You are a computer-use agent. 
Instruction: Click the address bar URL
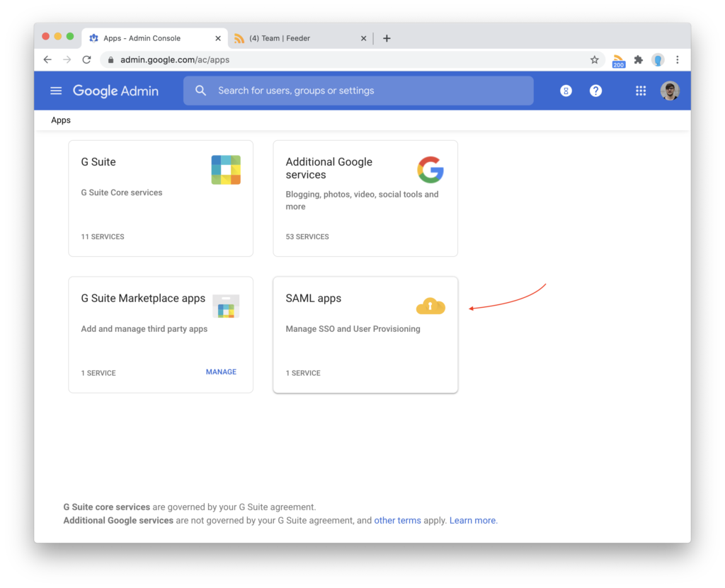pos(175,59)
